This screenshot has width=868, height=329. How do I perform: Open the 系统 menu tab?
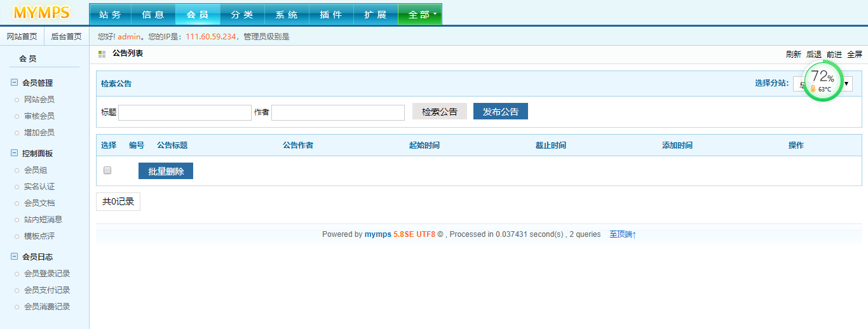click(x=287, y=15)
